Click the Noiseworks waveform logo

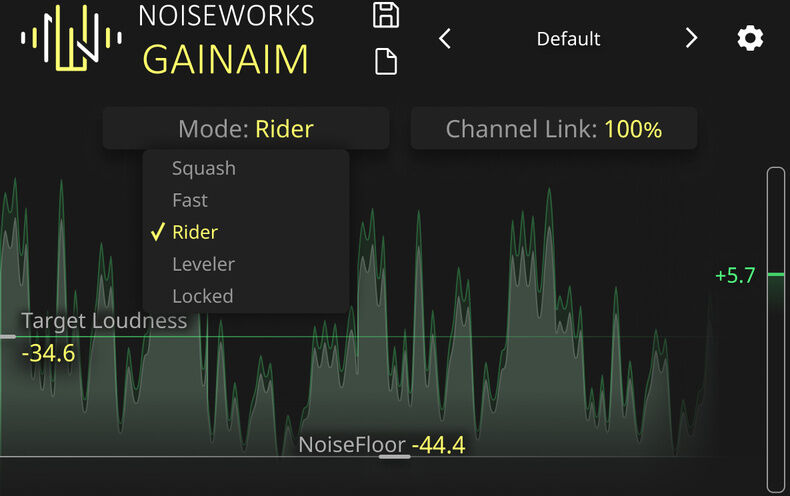point(71,38)
